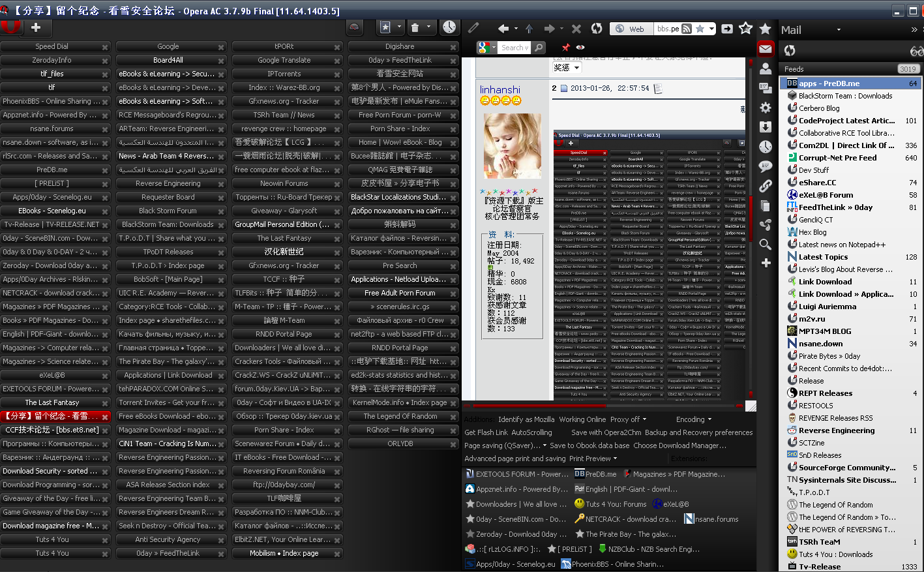Viewport: 924px width, 572px height.
Task: Open the 奖惩 dropdown in the forum page
Action: coord(566,68)
